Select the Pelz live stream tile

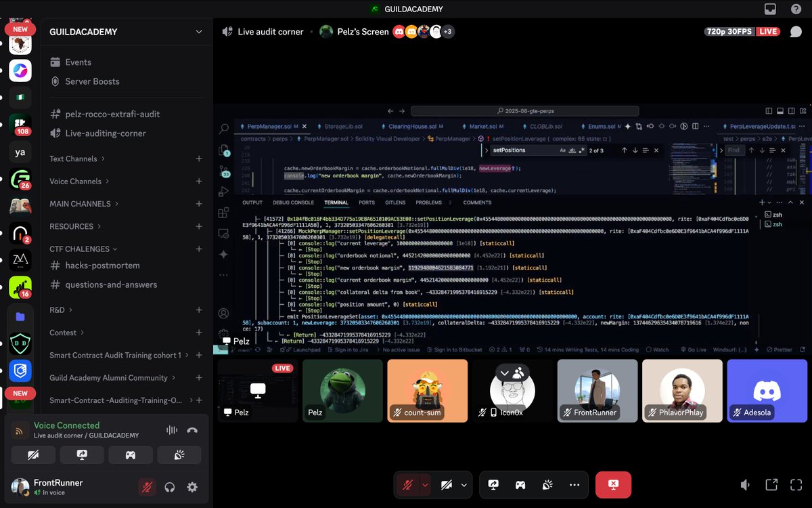pyautogui.click(x=258, y=391)
